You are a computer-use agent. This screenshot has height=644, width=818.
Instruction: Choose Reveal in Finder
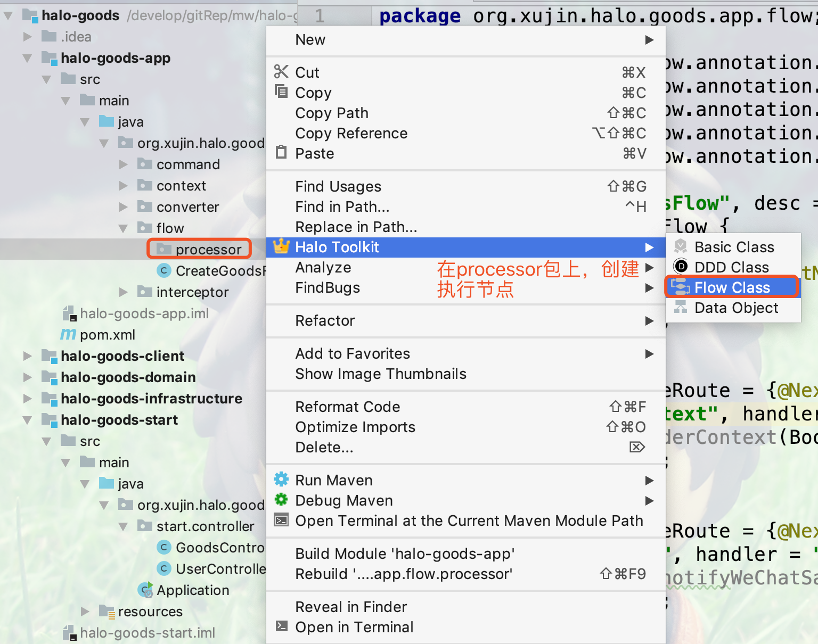(466, 607)
